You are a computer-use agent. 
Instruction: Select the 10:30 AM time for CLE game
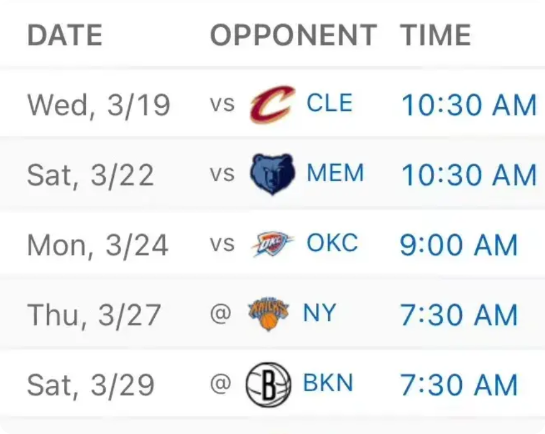(x=469, y=105)
